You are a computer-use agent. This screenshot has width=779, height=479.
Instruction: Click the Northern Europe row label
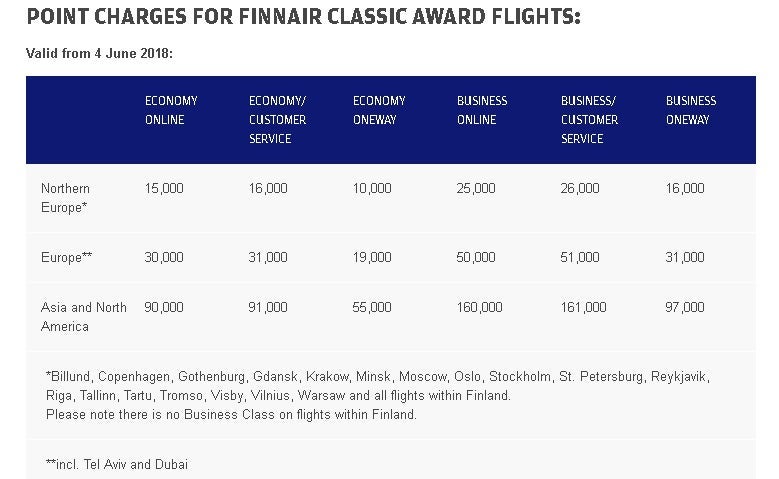(x=65, y=198)
